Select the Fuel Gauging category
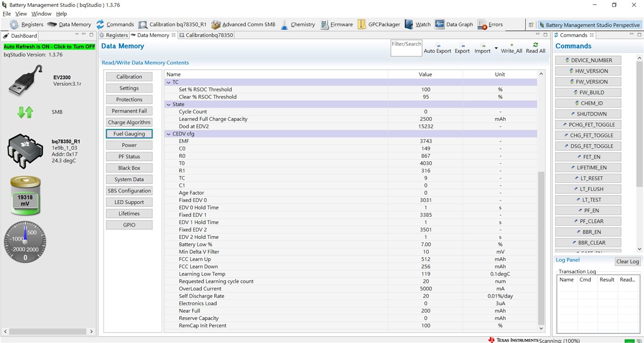This screenshot has width=644, height=343. pos(129,134)
